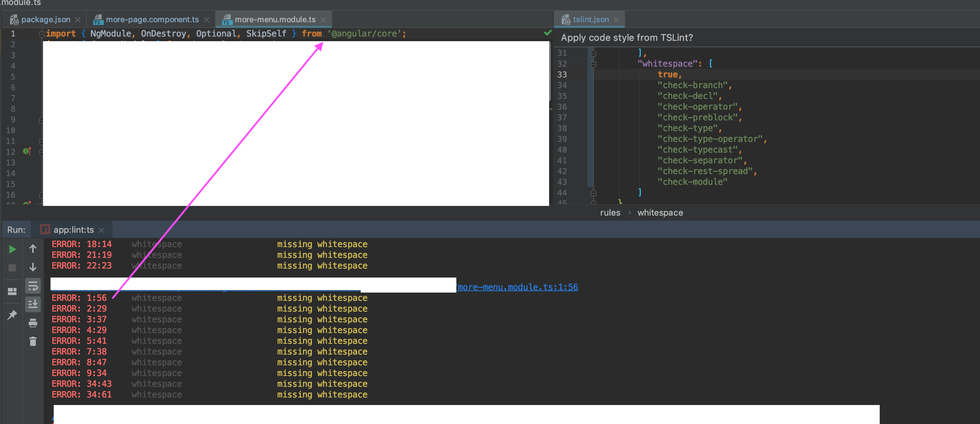Click the Apply code style from TSLint prompt
Viewport: 980px width, 424px height.
(x=626, y=37)
